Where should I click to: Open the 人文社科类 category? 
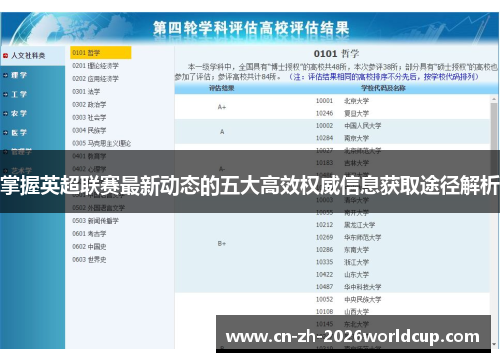pos(28,56)
